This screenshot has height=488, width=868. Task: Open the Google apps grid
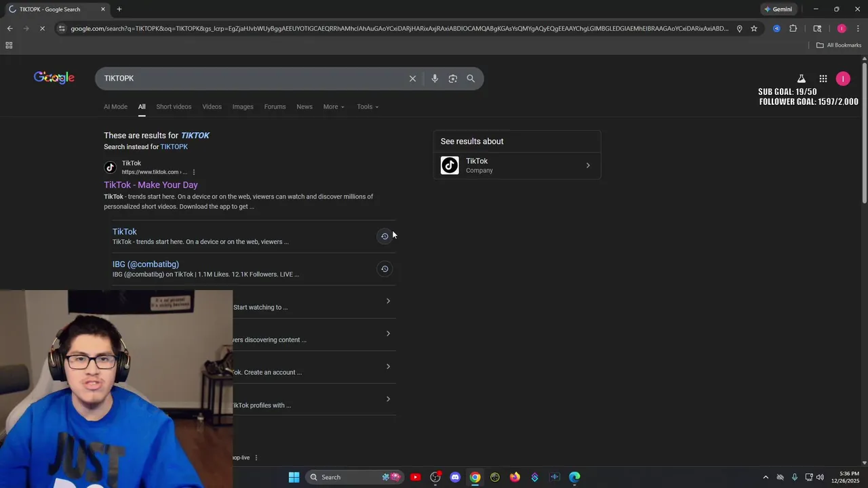pos(823,79)
